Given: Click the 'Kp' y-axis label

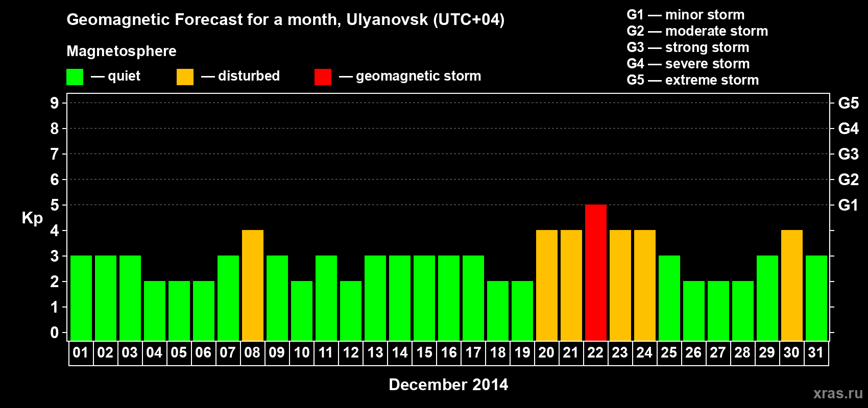Looking at the screenshot, I should click(x=32, y=218).
